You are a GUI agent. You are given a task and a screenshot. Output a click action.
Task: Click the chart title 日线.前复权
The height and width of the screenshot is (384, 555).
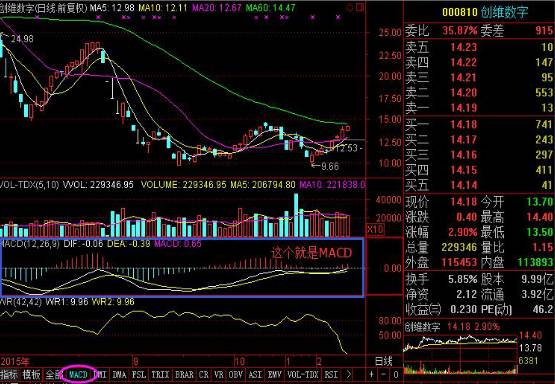coord(61,8)
